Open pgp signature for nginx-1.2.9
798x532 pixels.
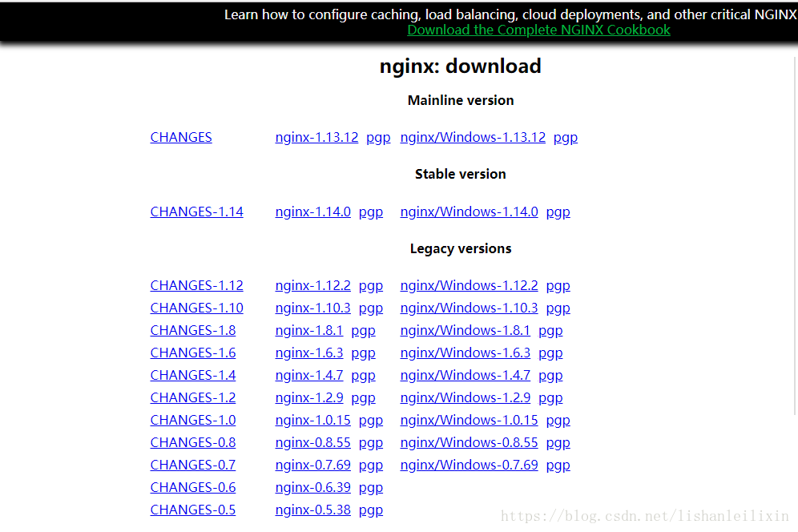363,397
